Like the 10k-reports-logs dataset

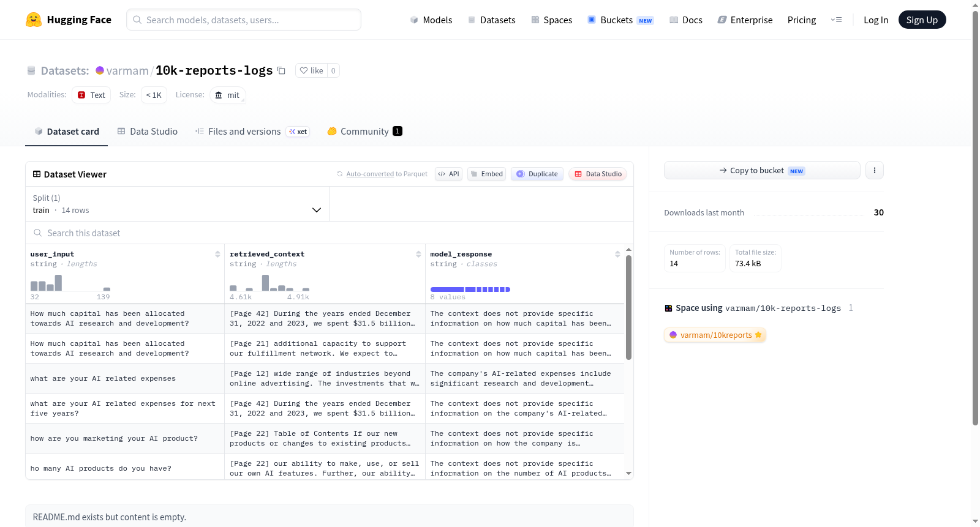click(x=312, y=70)
